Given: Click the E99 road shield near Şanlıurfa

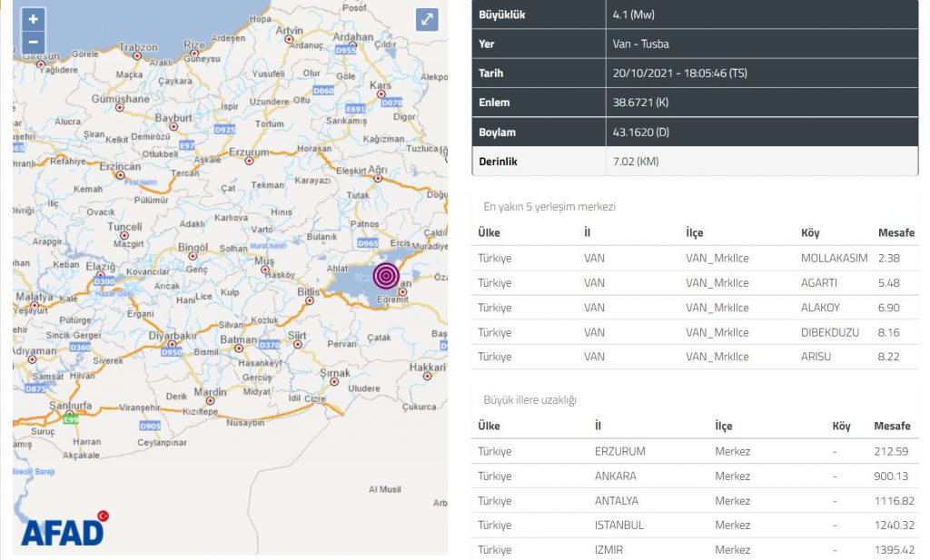Looking at the screenshot, I should pyautogui.click(x=70, y=418).
